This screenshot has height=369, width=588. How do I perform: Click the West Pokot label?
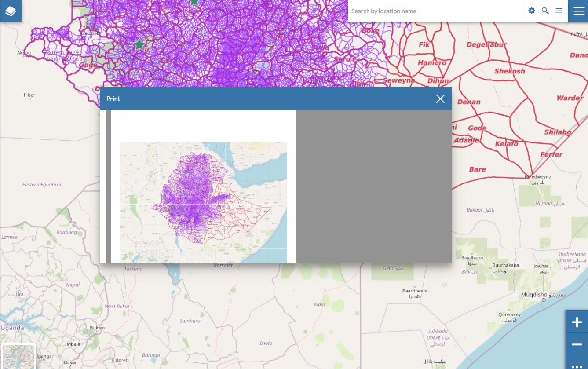(117, 306)
